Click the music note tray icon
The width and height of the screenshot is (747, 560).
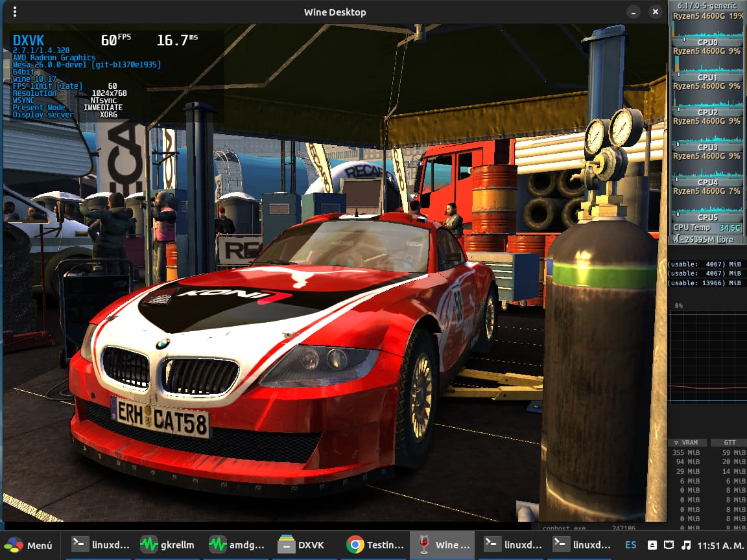(686, 545)
